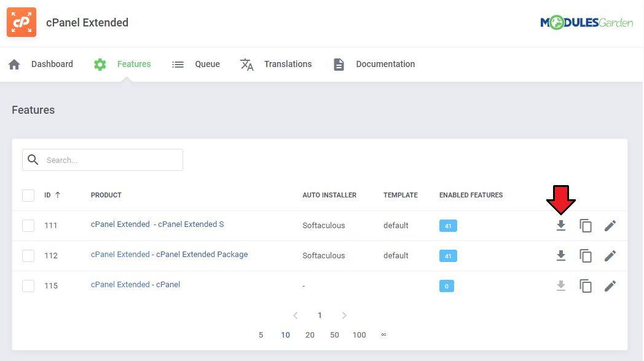Click the cPanel Extended title text
The image size is (644, 361).
pos(87,23)
